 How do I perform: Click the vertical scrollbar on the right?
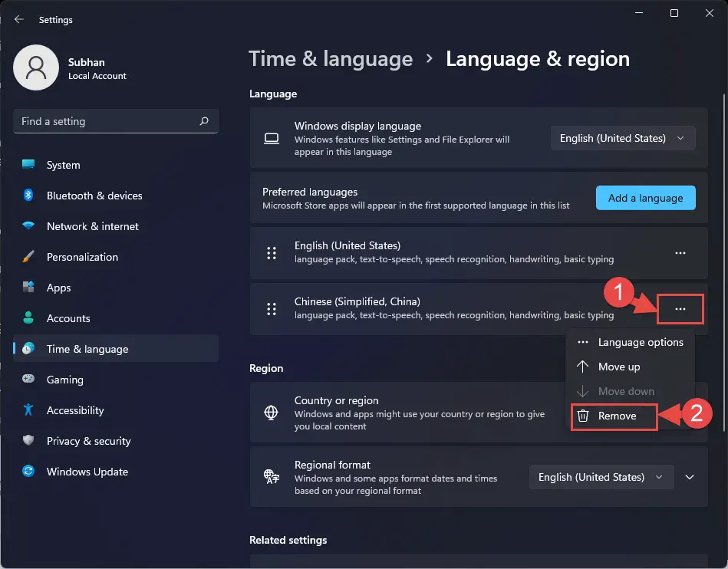[723, 262]
